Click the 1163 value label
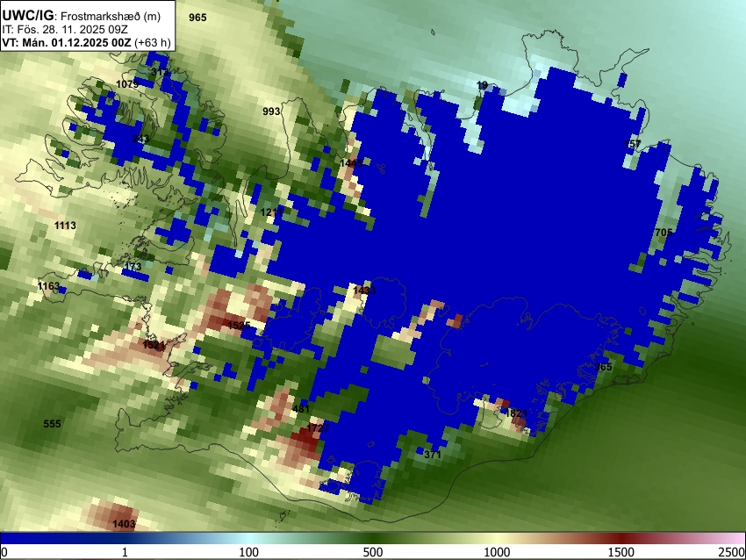The image size is (746, 560). point(48,286)
